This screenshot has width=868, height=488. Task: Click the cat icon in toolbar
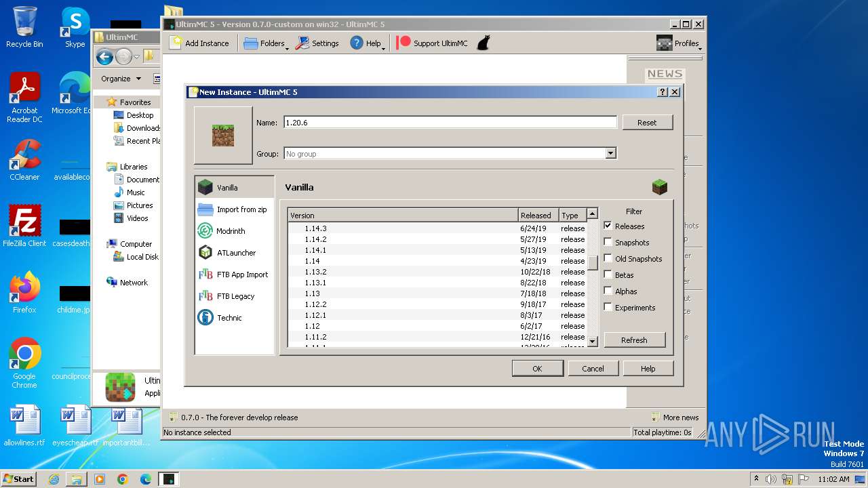(483, 43)
